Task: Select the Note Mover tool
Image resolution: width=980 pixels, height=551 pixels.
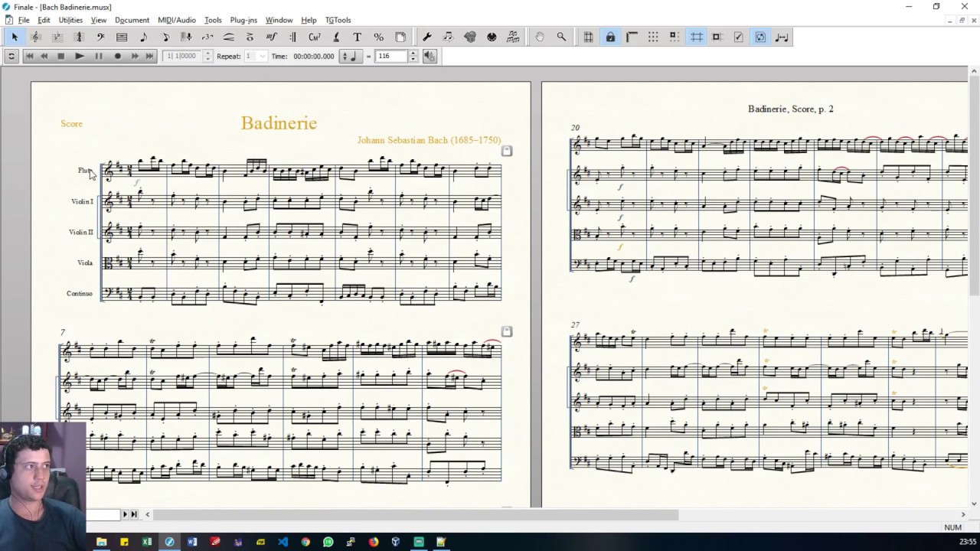Action: [448, 37]
